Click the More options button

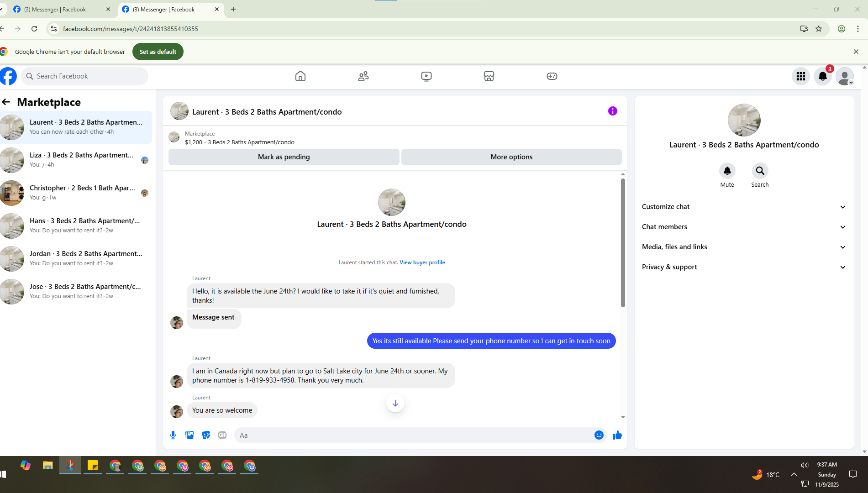(x=511, y=157)
